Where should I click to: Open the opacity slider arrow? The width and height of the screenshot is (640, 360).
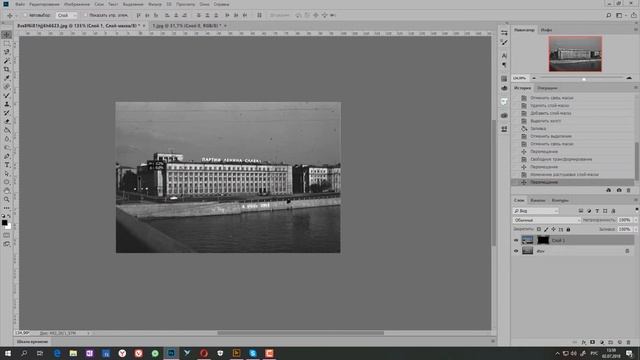click(x=636, y=220)
